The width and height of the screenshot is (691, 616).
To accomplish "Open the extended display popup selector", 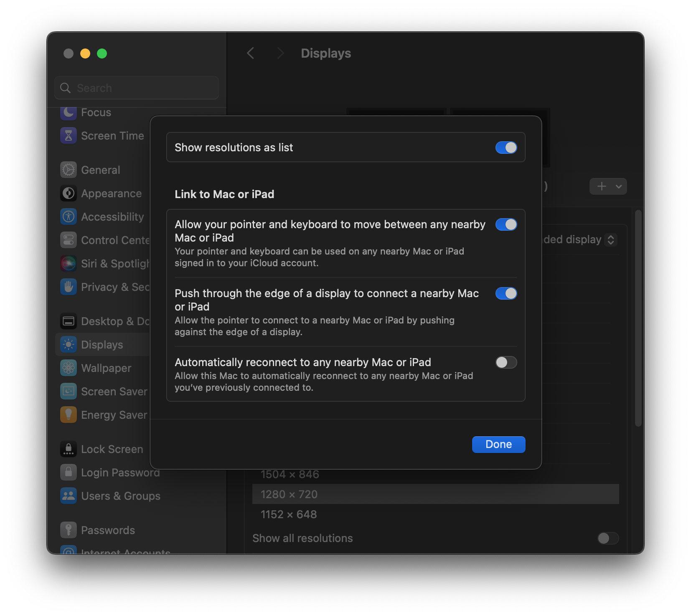I will pyautogui.click(x=611, y=240).
